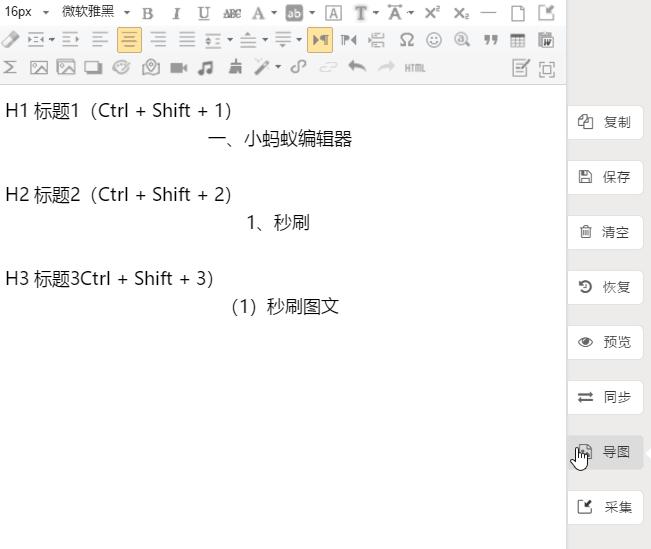Click the link chain icon

[298, 68]
